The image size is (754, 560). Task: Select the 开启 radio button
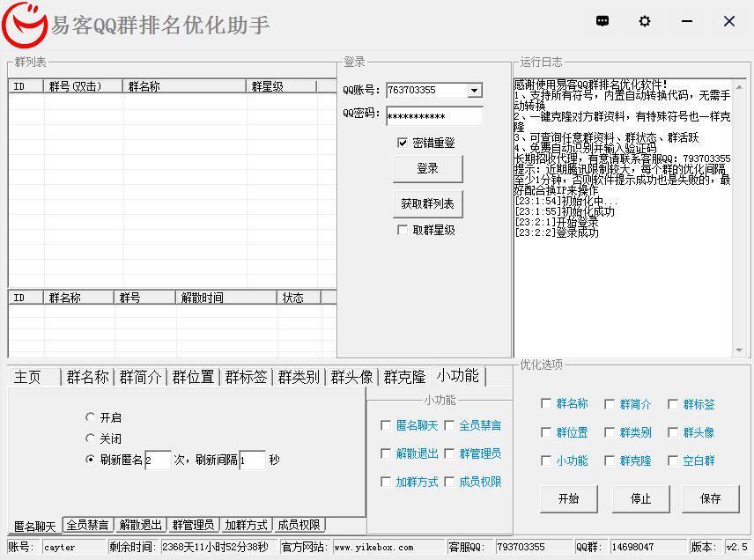[x=90, y=417]
